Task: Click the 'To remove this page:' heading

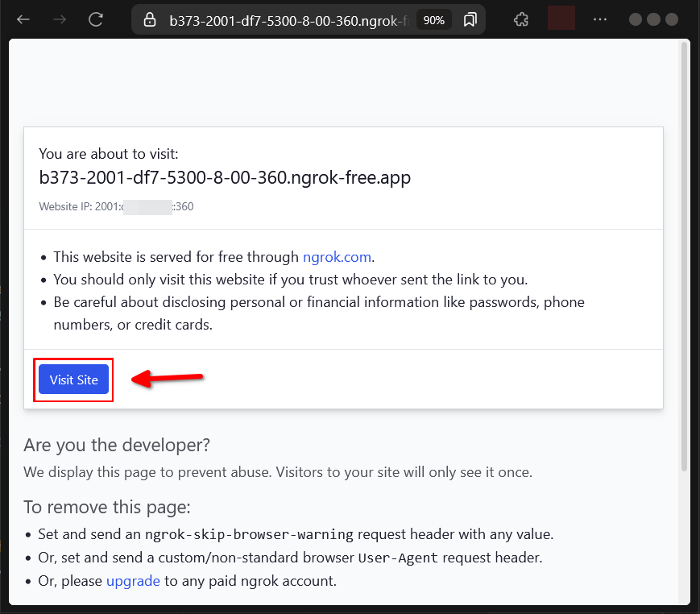Action: 107,508
